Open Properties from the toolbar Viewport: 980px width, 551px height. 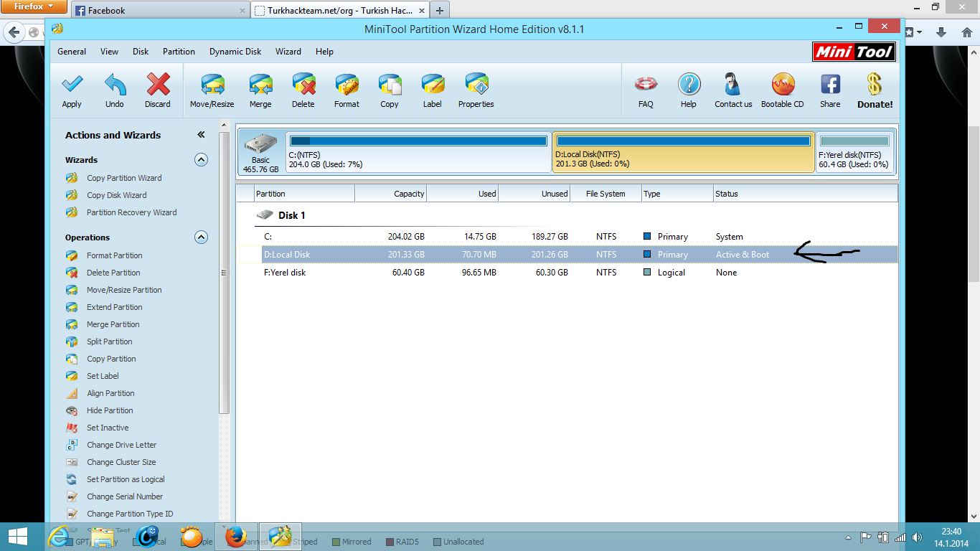click(476, 85)
